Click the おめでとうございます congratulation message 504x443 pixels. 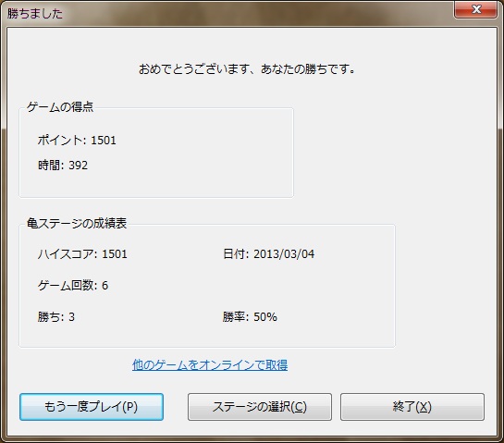click(x=247, y=69)
